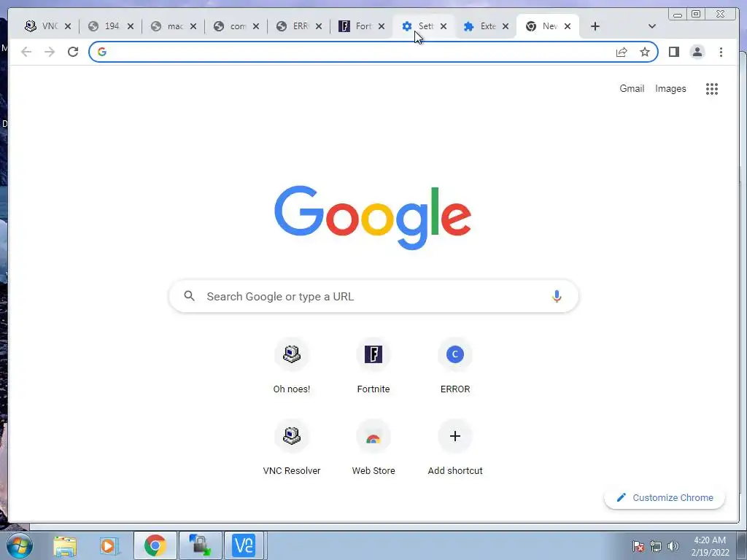Close the VNC tab
The height and width of the screenshot is (560, 747).
pyautogui.click(x=68, y=26)
